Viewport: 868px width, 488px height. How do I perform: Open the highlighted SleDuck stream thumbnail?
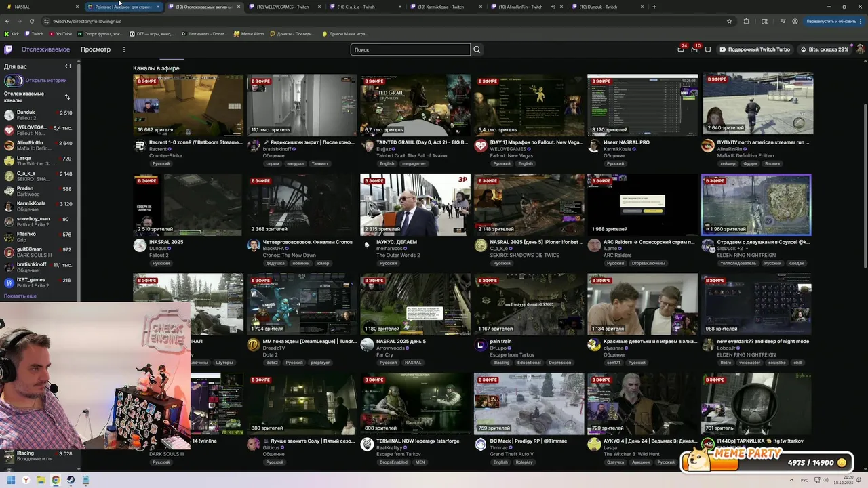click(x=756, y=205)
